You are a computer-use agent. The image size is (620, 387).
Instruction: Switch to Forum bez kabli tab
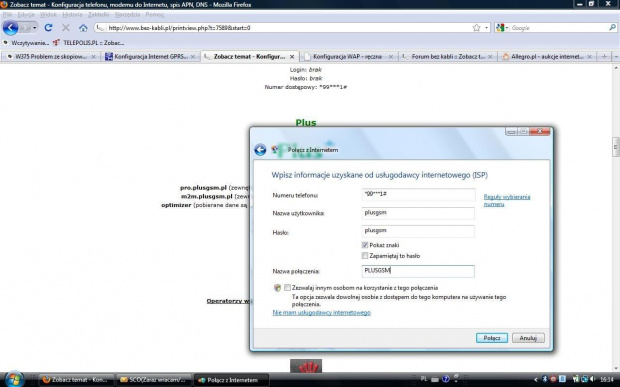448,57
